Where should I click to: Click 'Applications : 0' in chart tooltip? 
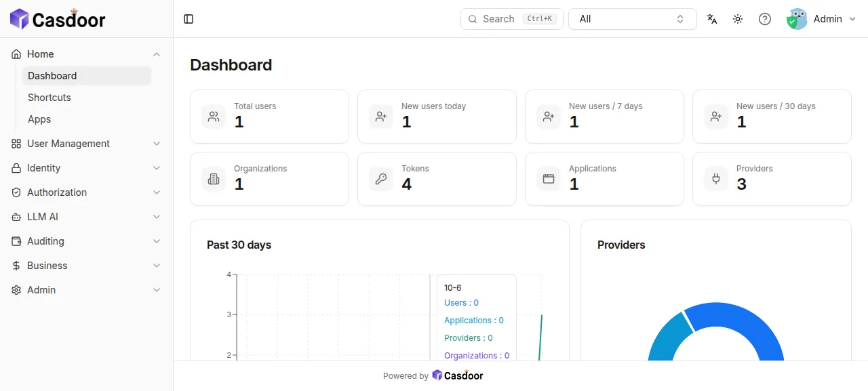pyautogui.click(x=474, y=321)
